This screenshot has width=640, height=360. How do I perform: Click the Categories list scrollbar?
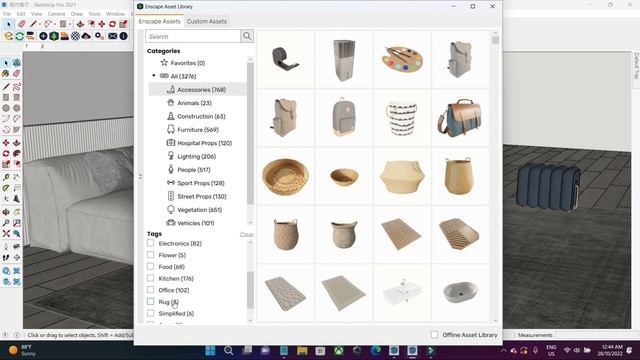250,133
